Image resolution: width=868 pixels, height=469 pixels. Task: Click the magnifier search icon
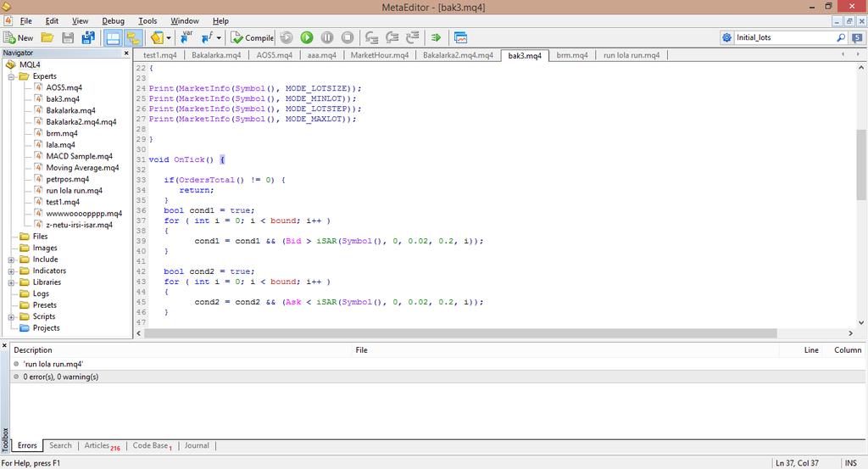tap(841, 37)
